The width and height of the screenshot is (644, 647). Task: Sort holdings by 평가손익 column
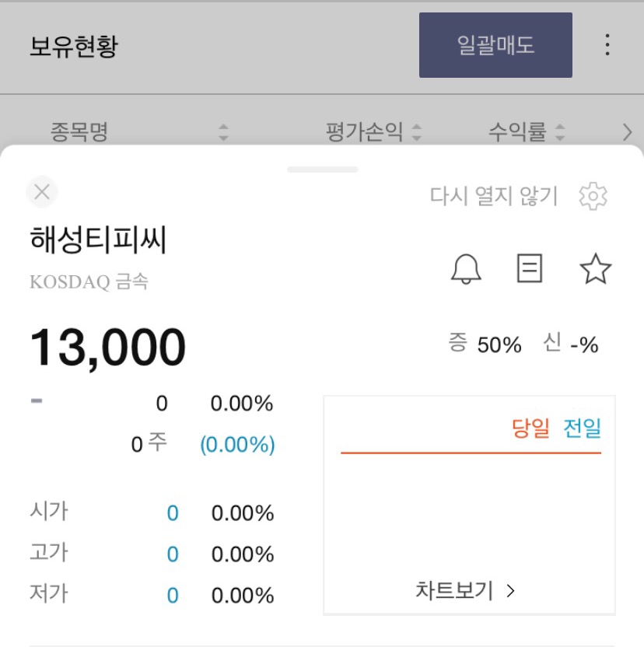373,132
